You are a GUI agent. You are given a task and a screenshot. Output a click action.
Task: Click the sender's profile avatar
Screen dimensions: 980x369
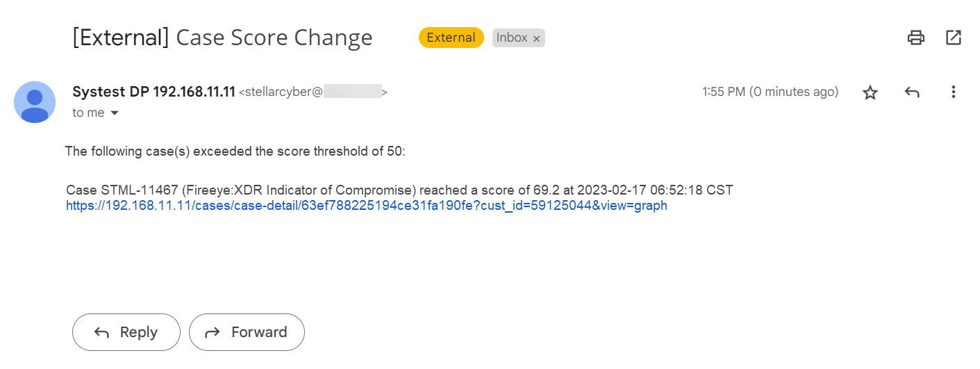coord(35,102)
